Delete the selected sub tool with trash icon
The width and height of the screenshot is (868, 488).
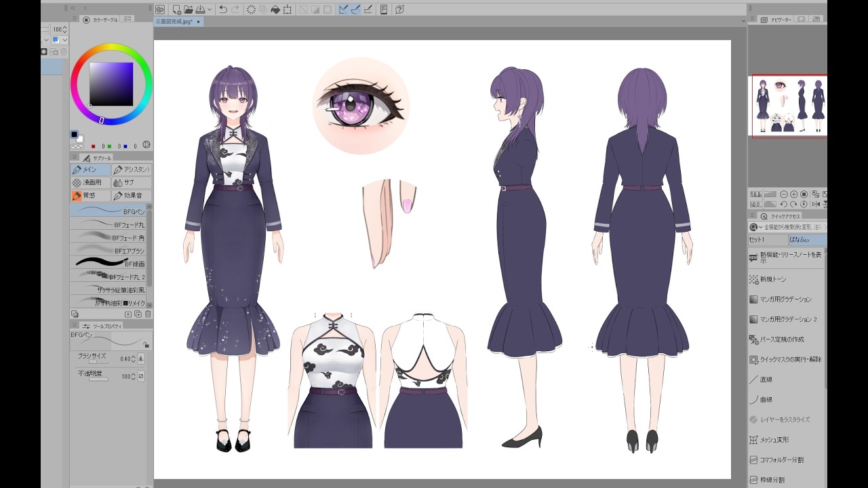tap(148, 314)
